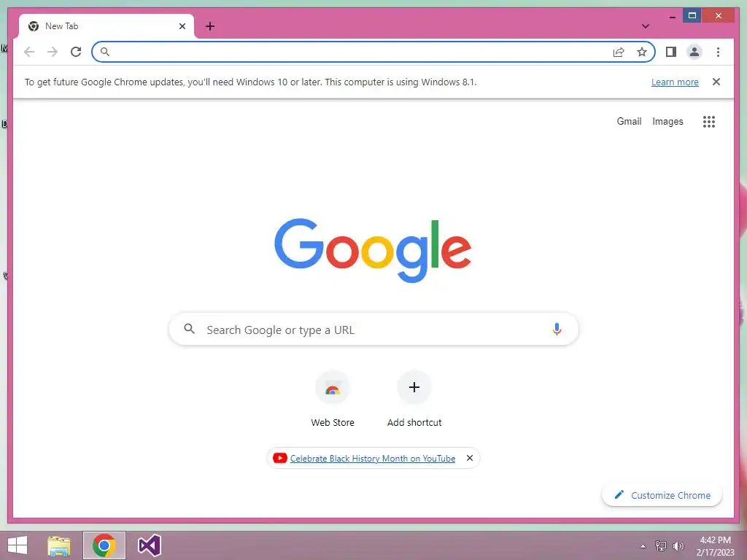Open the Web Store shortcut
This screenshot has width=747, height=560.
tap(333, 399)
